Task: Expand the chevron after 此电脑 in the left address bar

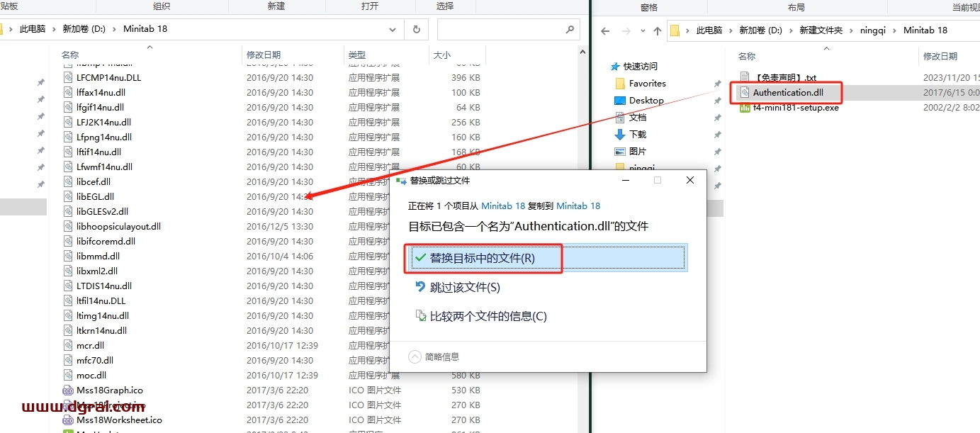Action: pyautogui.click(x=54, y=30)
